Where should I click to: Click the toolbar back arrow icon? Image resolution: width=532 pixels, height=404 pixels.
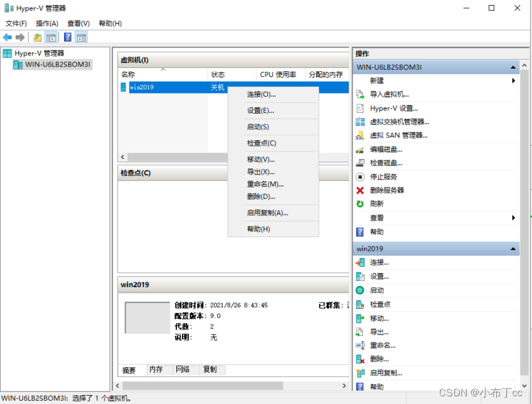coord(8,37)
